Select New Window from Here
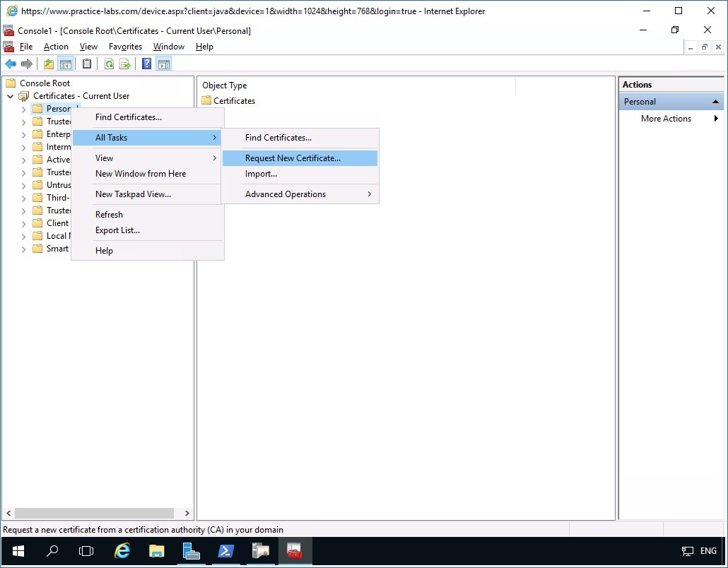Screen dimensions: 728x568 point(147,174)
